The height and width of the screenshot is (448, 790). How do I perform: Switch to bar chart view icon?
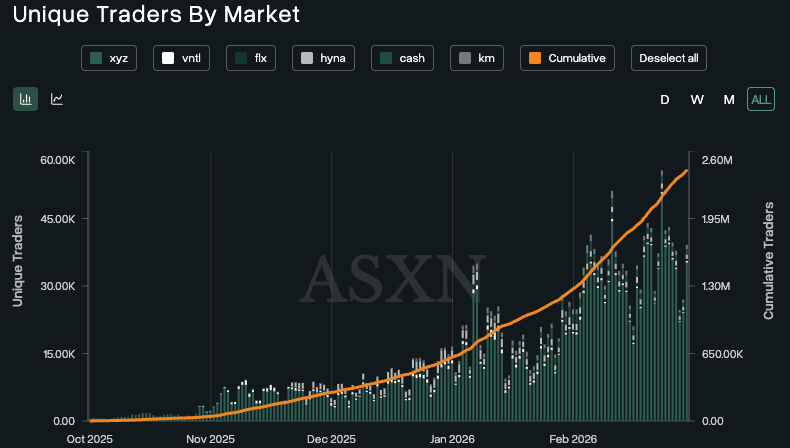point(25,99)
